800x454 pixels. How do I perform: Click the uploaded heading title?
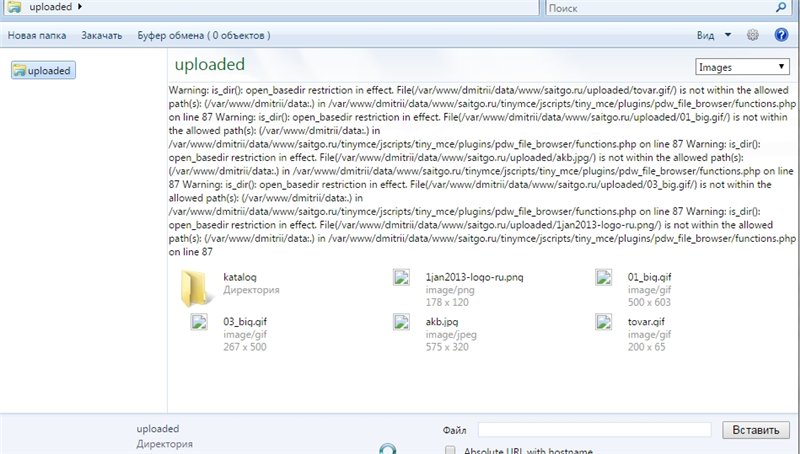point(210,64)
